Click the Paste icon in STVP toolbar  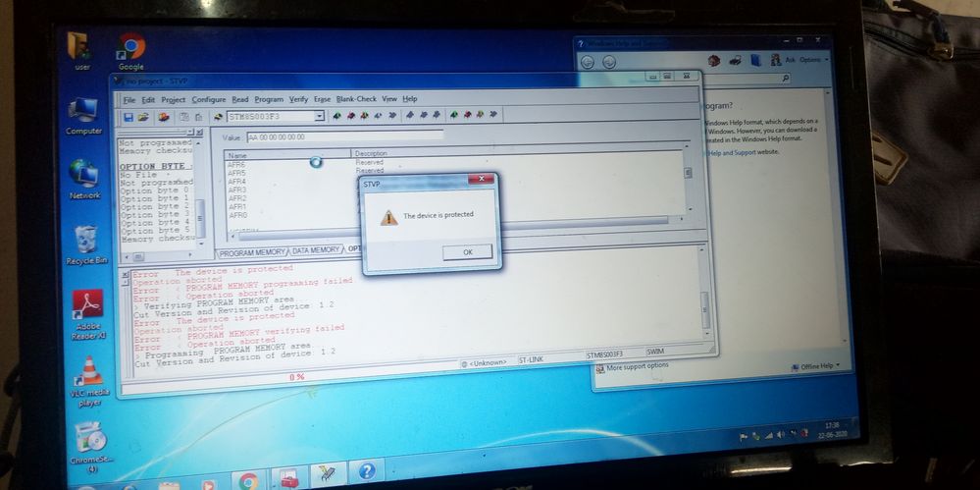pyautogui.click(x=199, y=117)
